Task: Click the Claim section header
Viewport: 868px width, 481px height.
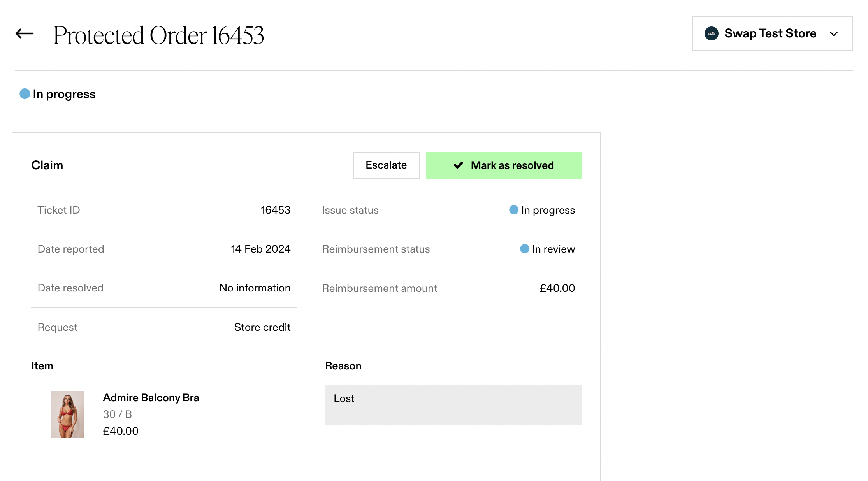Action: pos(47,165)
